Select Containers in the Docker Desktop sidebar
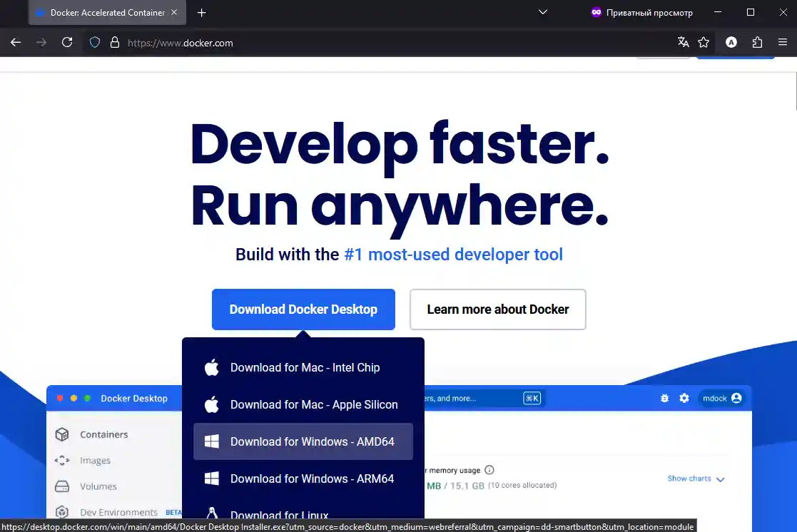Image resolution: width=797 pixels, height=532 pixels. tap(105, 434)
